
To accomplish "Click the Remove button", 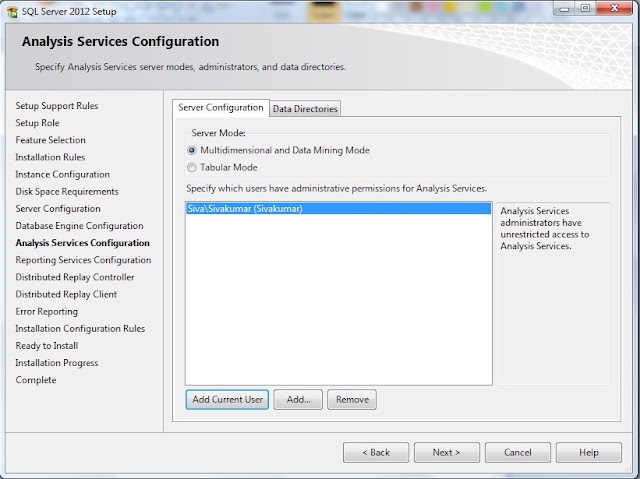I will tap(352, 399).
